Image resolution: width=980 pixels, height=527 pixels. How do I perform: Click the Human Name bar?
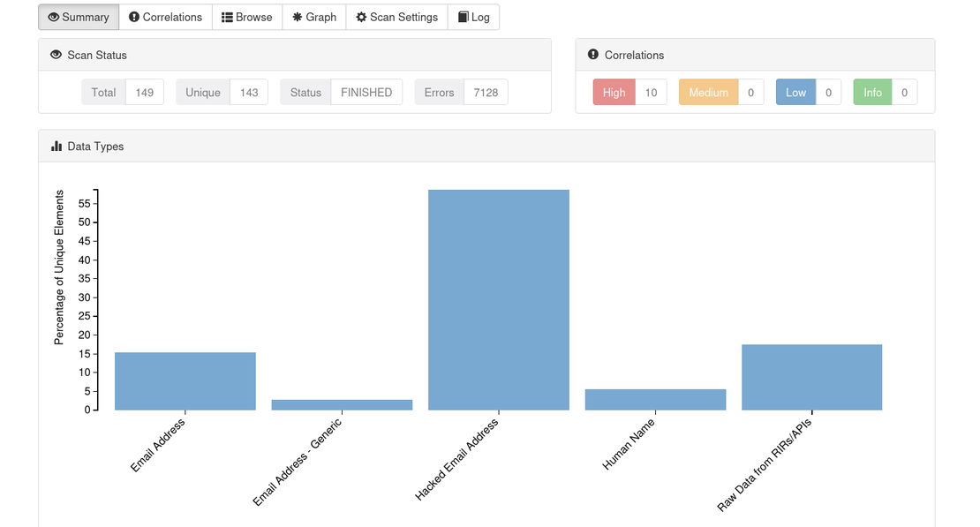(x=655, y=400)
